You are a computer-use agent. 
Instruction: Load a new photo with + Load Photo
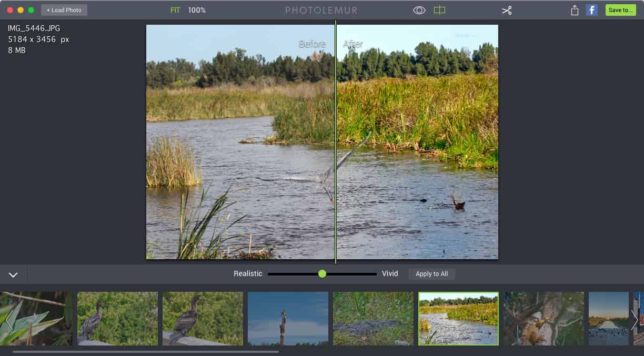[x=64, y=9]
